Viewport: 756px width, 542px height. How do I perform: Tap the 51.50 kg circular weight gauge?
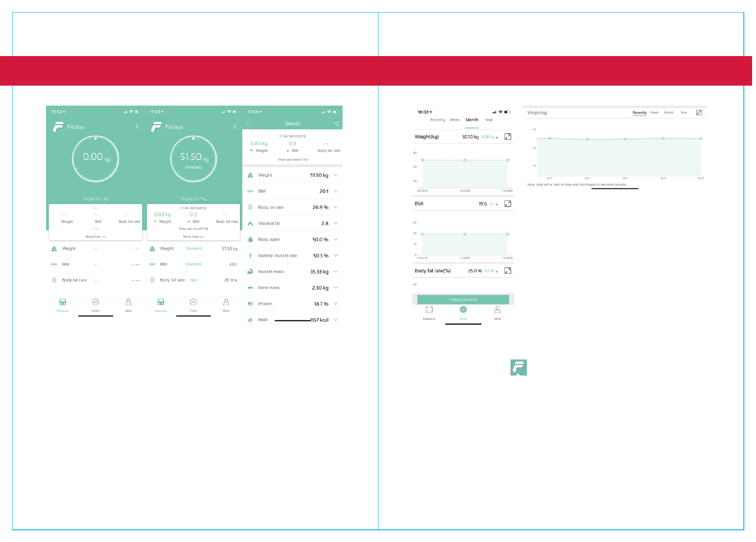[193, 159]
